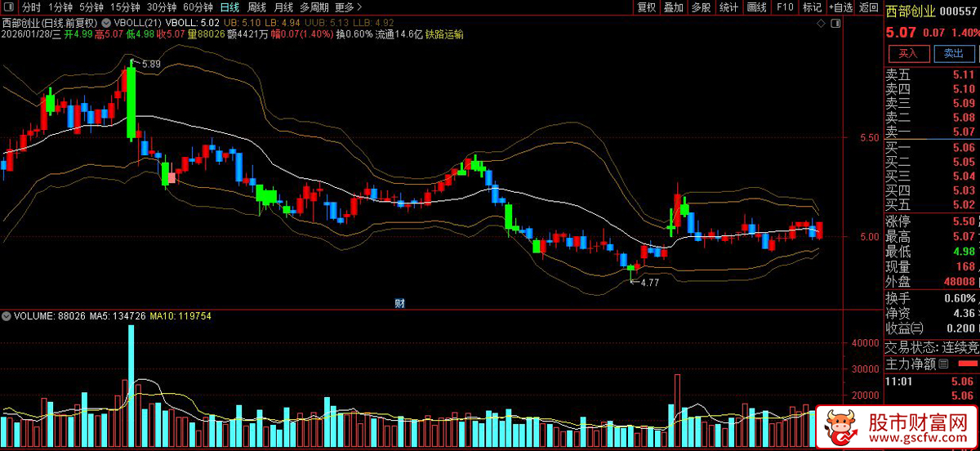Click the 5.89 high price label on chart
This screenshot has height=451, width=980.
(x=151, y=63)
